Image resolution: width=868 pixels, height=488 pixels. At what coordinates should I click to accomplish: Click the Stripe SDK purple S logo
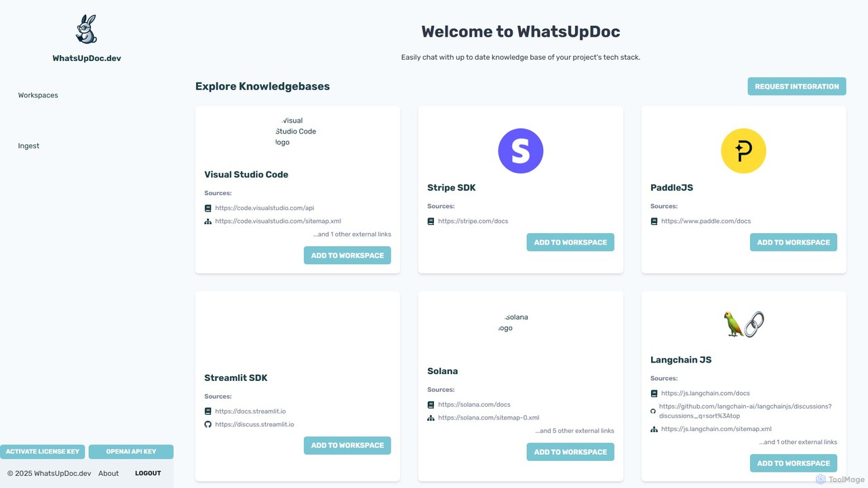(x=521, y=151)
